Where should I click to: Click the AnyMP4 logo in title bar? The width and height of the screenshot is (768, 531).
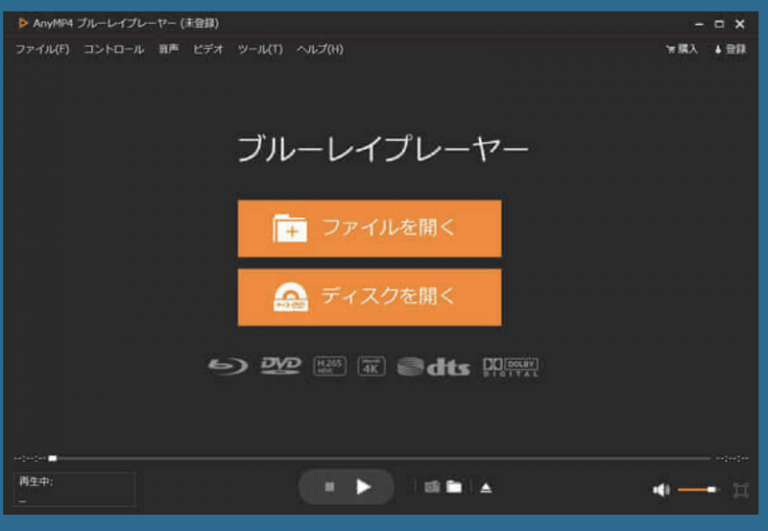(23, 23)
